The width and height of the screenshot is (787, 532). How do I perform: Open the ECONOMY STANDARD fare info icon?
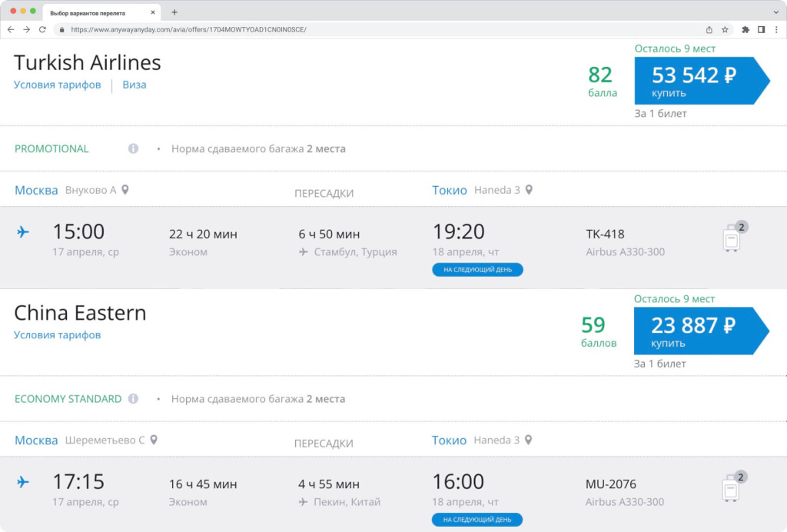point(133,398)
